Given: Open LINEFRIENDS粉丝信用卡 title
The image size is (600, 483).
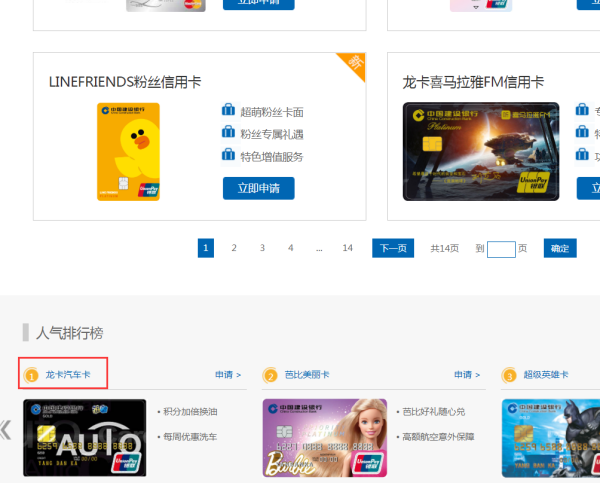Looking at the screenshot, I should pos(125,82).
